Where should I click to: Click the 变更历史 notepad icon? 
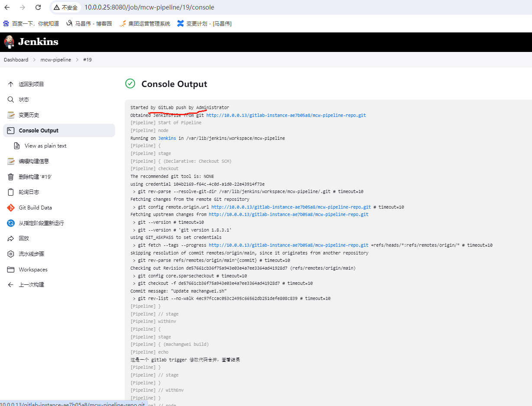click(11, 115)
